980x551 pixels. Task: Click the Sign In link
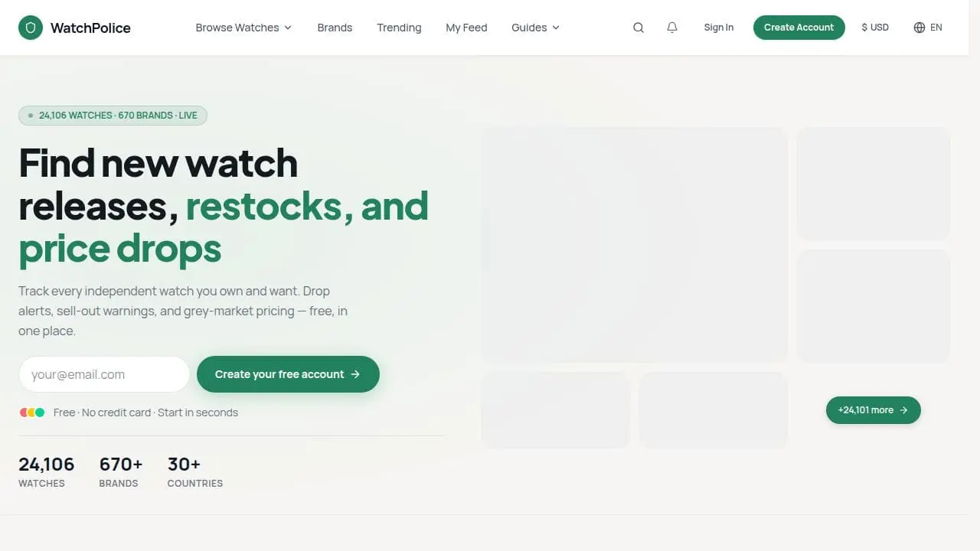tap(718, 28)
